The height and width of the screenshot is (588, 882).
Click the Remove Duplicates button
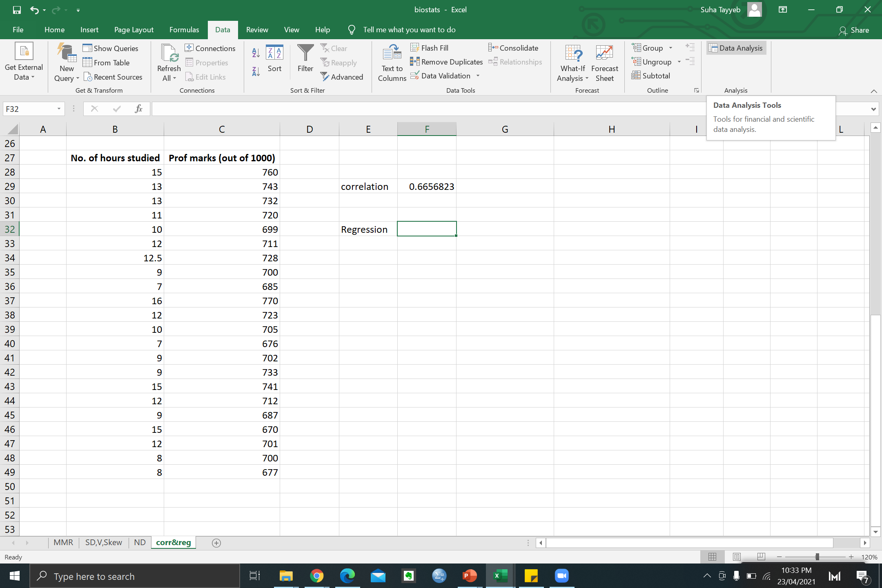coord(447,62)
